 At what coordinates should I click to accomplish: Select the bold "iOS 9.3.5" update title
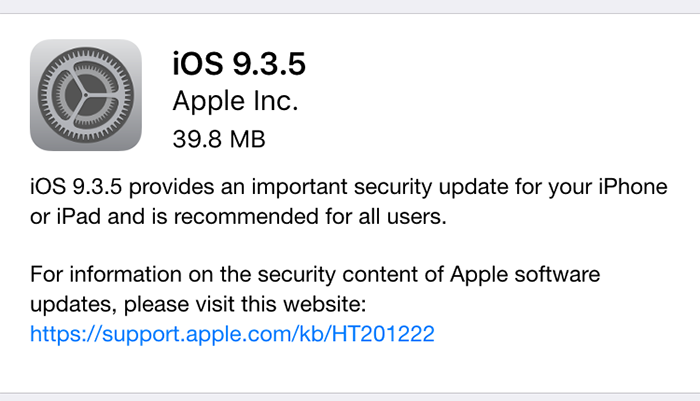[238, 63]
